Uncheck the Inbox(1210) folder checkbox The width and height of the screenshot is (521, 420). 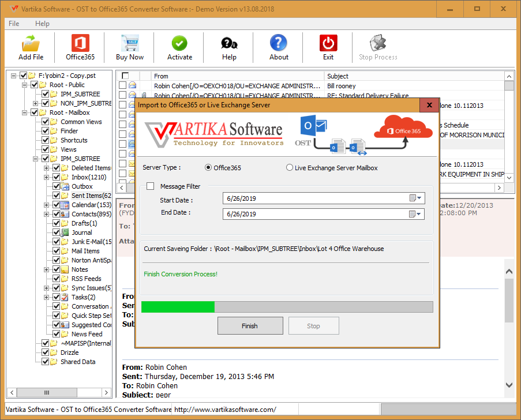57,177
